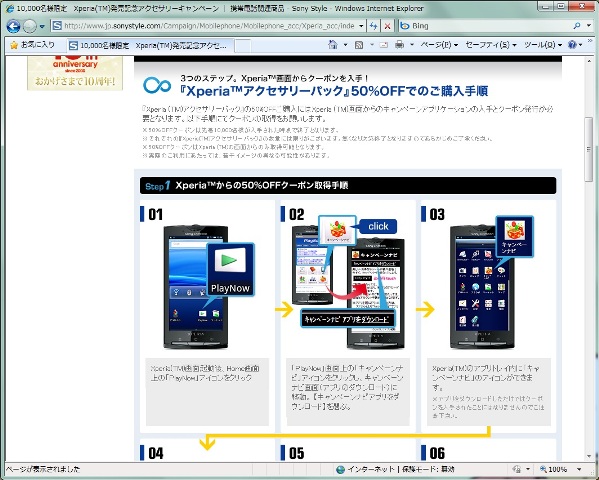Click the Print toolbar icon
This screenshot has height=480, width=599.
[x=400, y=45]
